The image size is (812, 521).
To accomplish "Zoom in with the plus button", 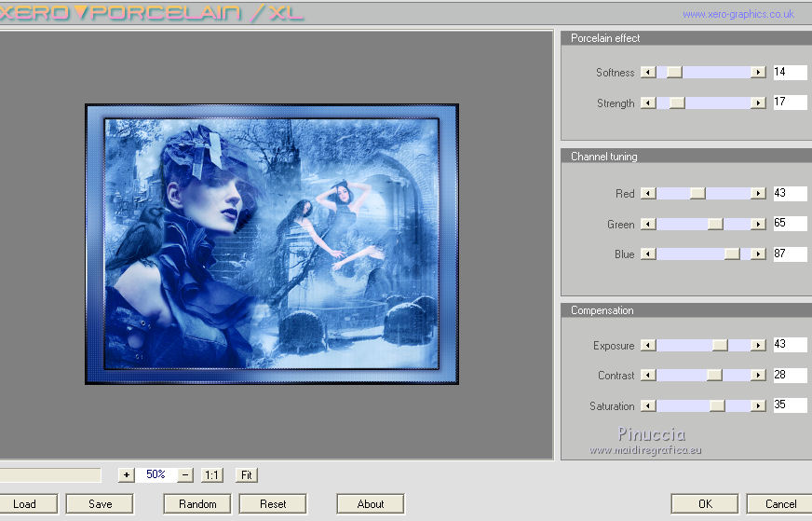I will click(127, 474).
